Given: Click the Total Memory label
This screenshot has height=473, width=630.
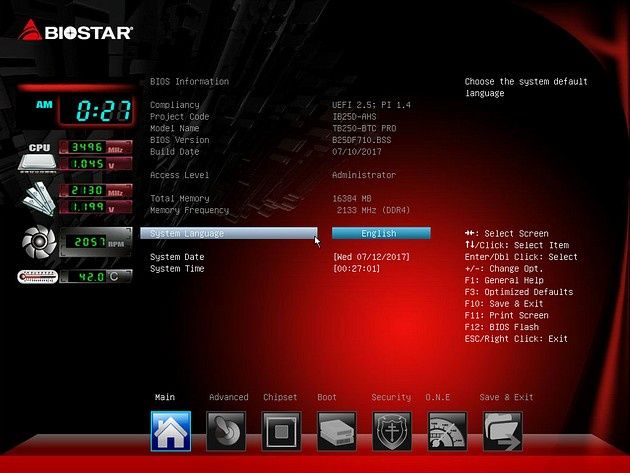Looking at the screenshot, I should pos(180,198).
